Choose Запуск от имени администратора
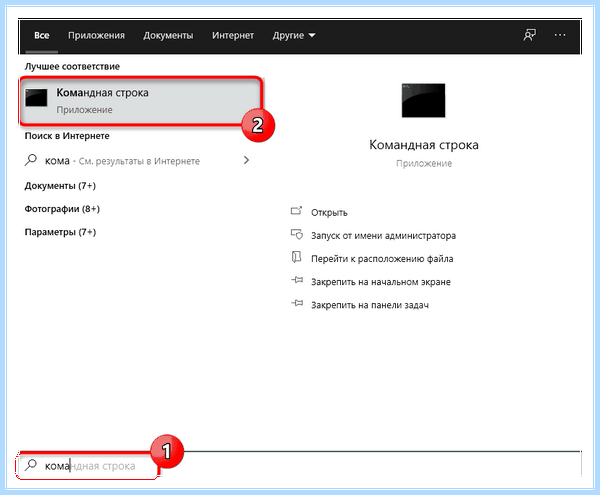 point(383,236)
